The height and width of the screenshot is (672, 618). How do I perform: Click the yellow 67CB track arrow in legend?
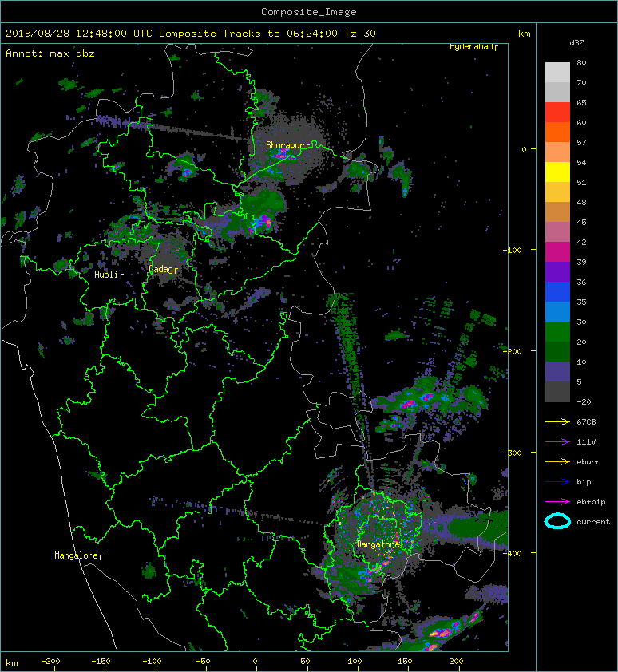(557, 421)
